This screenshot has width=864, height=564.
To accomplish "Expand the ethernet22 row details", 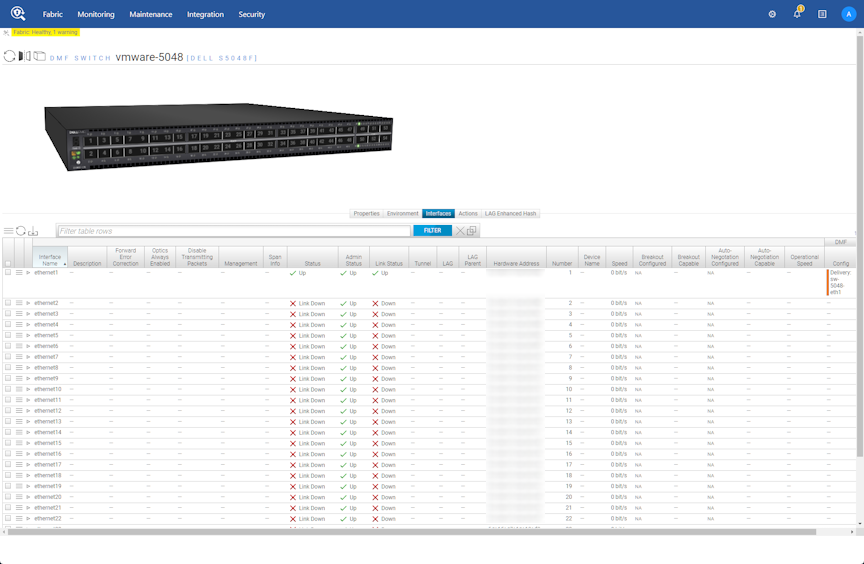I will click(28, 519).
